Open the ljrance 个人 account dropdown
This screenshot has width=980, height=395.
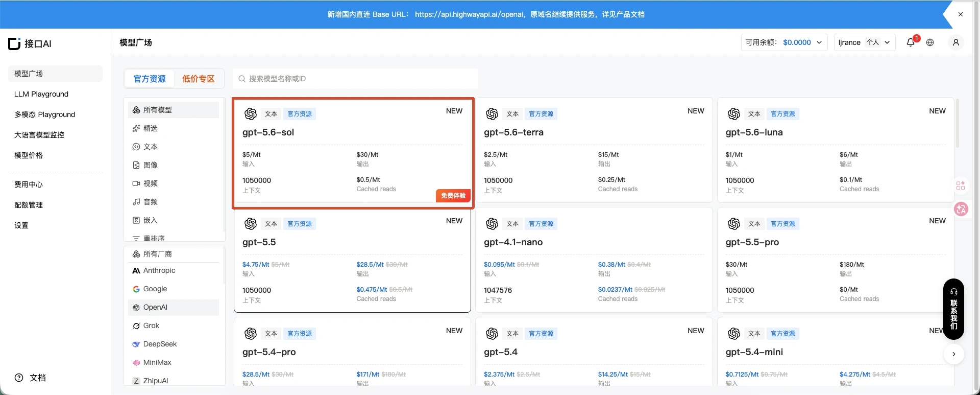click(865, 42)
